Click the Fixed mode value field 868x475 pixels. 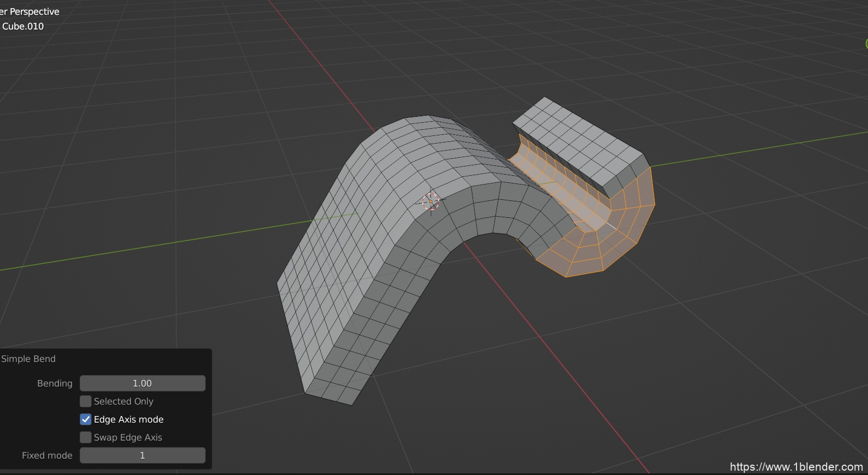142,455
